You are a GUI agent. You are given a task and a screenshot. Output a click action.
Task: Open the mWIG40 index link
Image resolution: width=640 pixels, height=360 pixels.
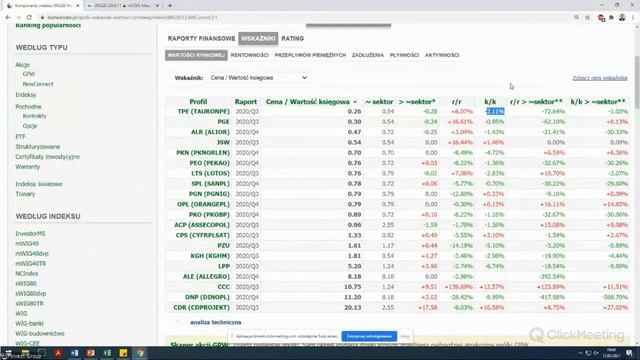pyautogui.click(x=27, y=243)
